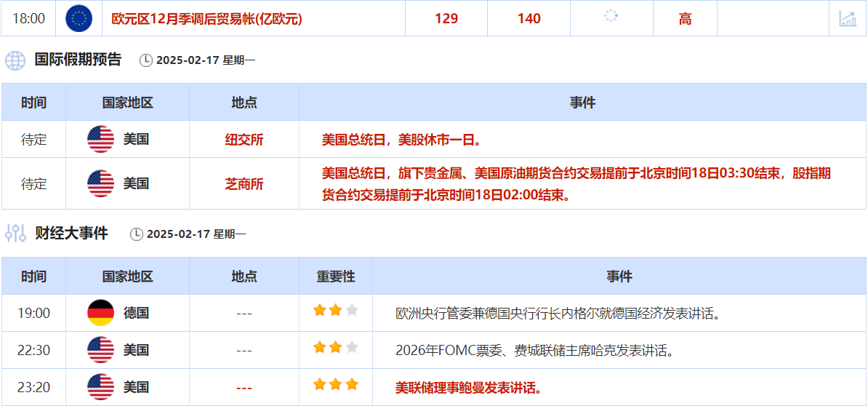Click the clock icon next to the holiday forecast date

coord(145,60)
